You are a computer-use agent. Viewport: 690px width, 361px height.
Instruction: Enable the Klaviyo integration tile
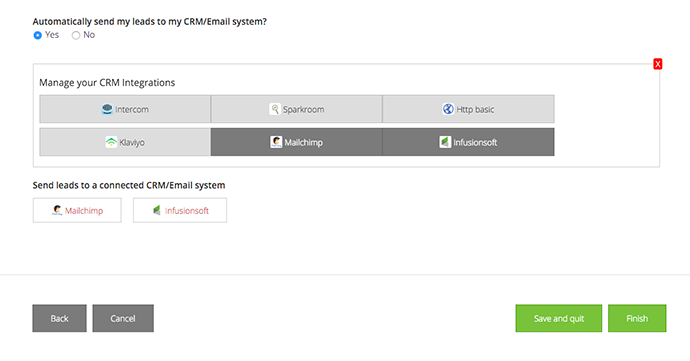point(125,142)
